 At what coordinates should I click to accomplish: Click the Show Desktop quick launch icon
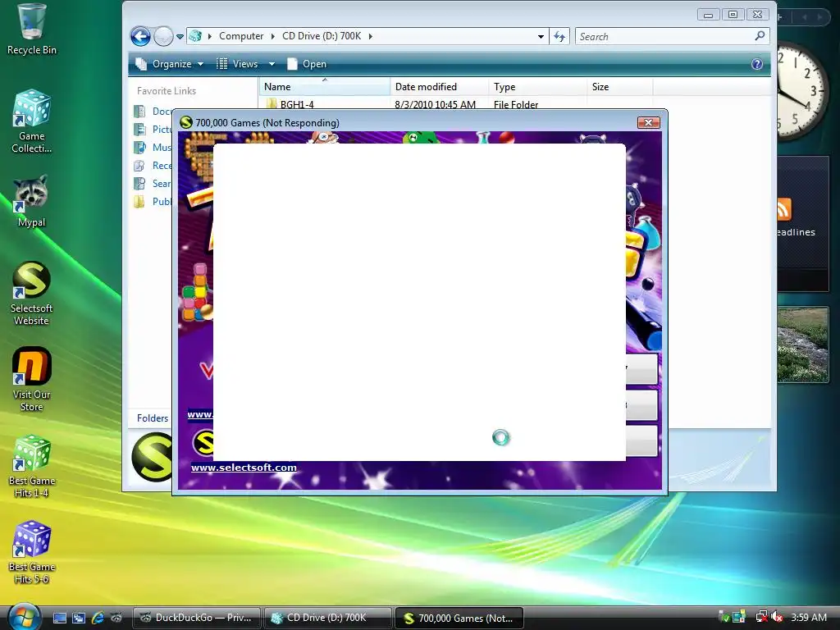(59, 619)
